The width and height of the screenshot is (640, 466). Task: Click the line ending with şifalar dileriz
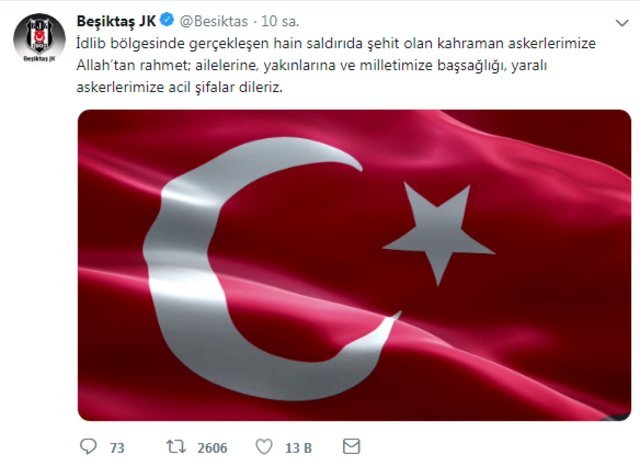click(179, 87)
